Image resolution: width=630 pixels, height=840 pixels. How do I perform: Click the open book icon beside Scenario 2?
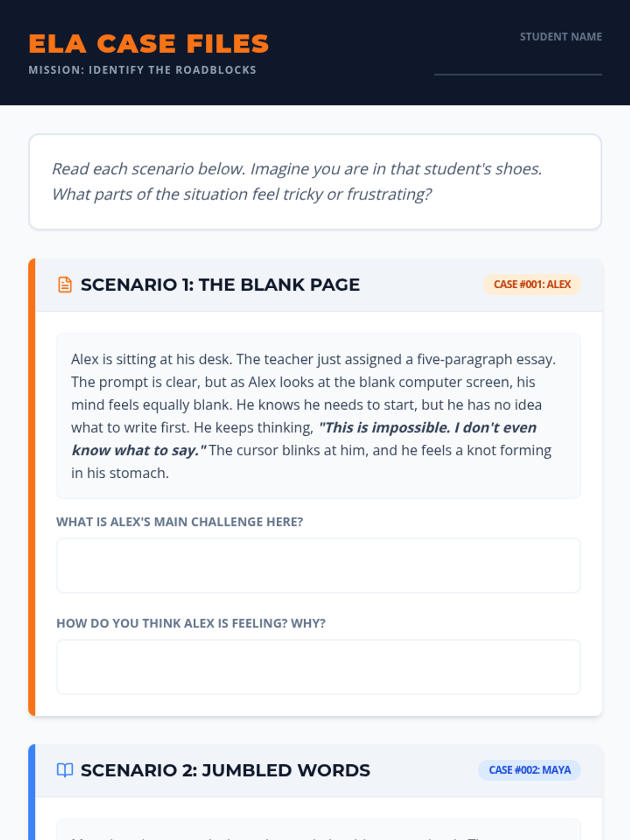(x=65, y=770)
